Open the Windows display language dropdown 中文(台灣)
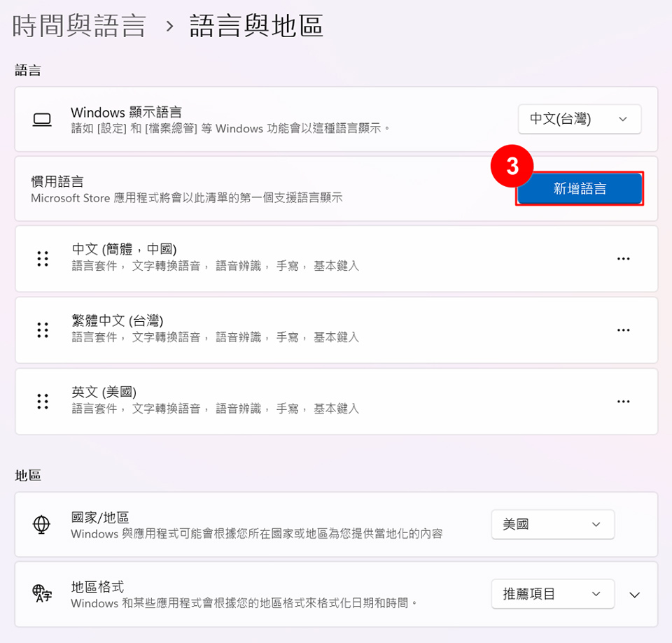This screenshot has height=643, width=672. click(x=579, y=119)
